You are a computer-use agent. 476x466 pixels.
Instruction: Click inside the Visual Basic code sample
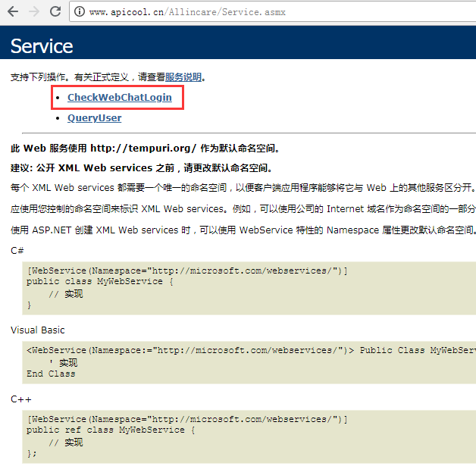click(x=227, y=362)
